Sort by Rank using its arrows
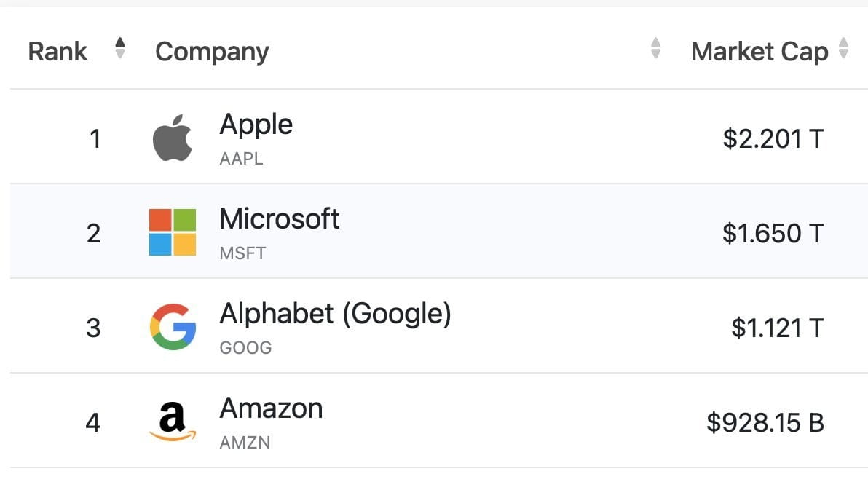The height and width of the screenshot is (482, 868). [x=120, y=49]
